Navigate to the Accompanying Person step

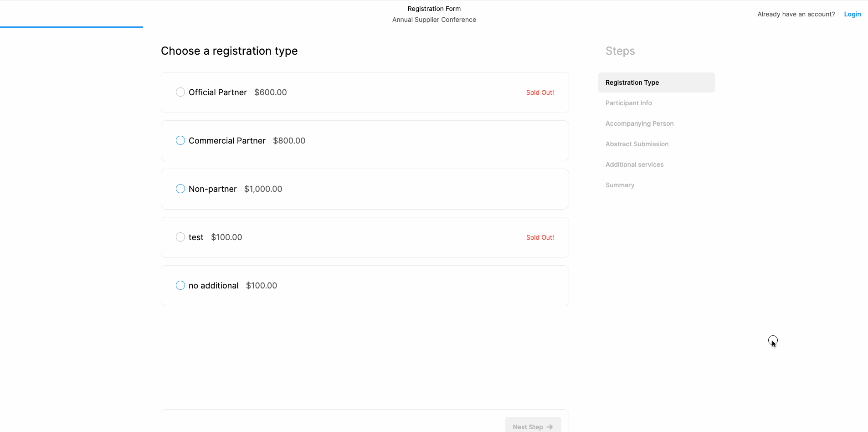[x=639, y=123]
